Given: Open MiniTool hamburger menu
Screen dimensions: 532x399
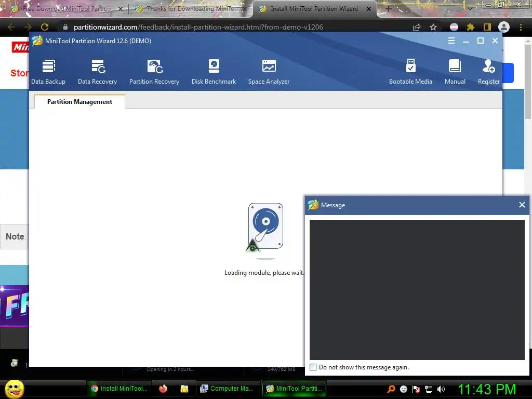Looking at the screenshot, I should (451, 41).
